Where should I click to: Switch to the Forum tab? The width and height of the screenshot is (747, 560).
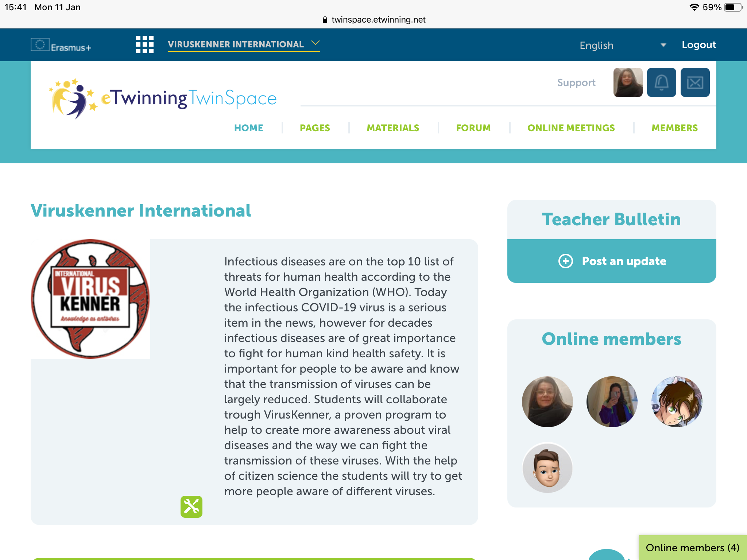[473, 128]
